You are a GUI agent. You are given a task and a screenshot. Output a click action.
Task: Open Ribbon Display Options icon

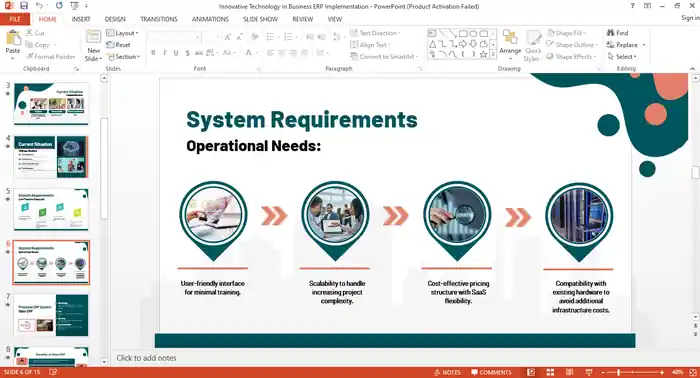pyautogui.click(x=647, y=6)
